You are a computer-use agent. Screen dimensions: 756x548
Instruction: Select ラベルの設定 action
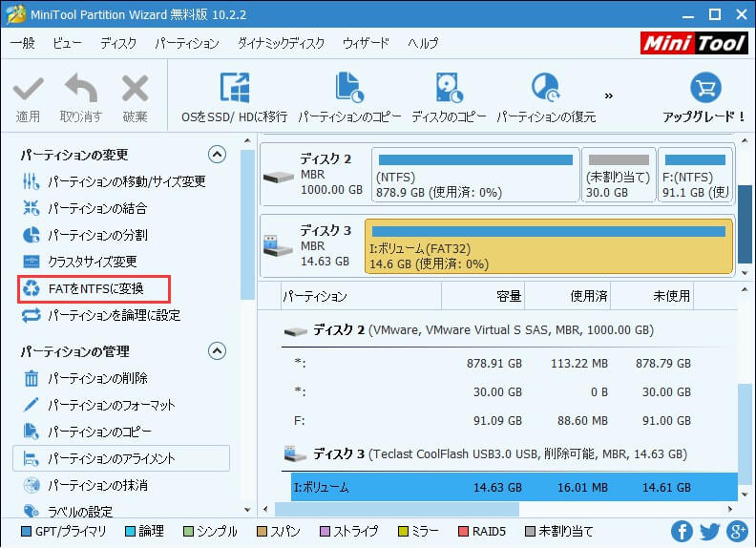pyautogui.click(x=68, y=511)
